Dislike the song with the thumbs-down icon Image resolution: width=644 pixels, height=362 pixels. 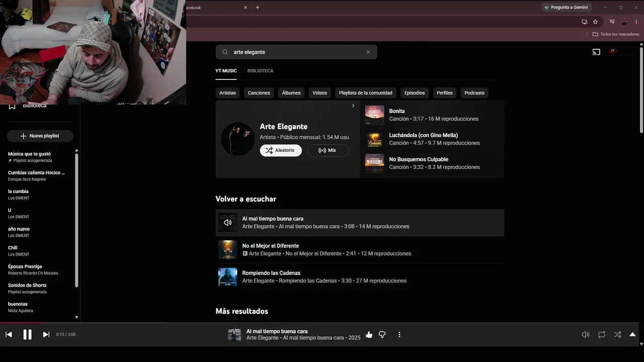(x=382, y=334)
